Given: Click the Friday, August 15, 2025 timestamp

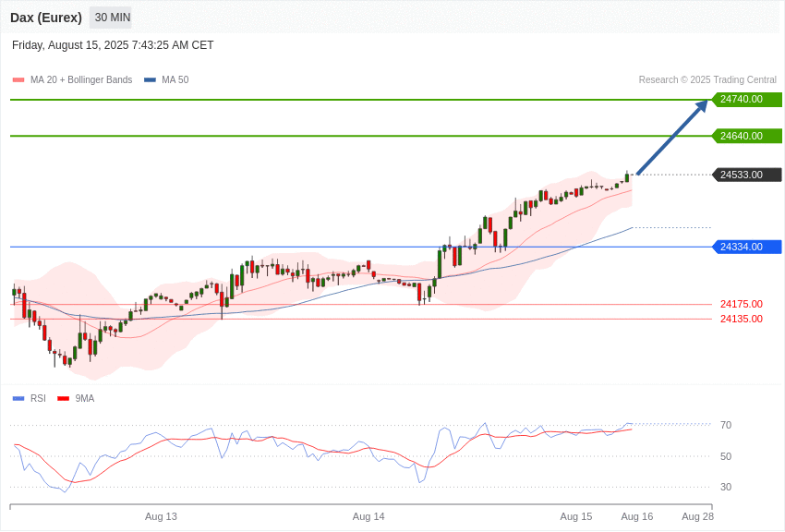Looking at the screenshot, I should [113, 45].
